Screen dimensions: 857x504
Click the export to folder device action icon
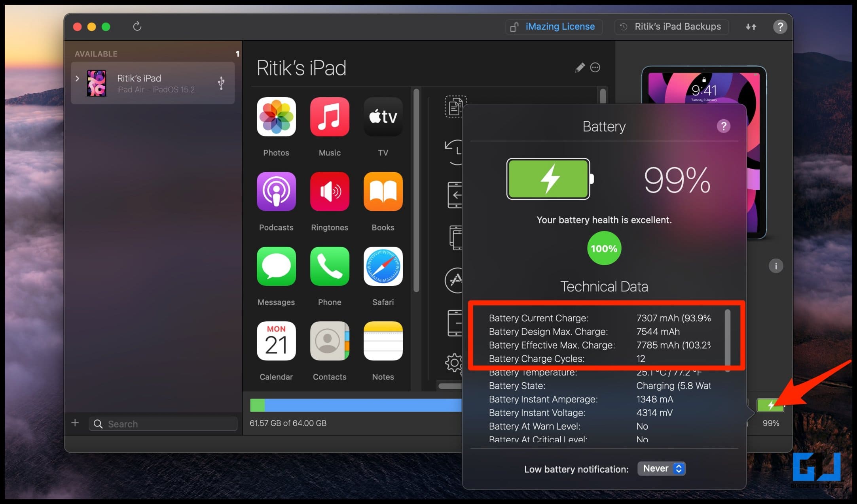(x=456, y=238)
